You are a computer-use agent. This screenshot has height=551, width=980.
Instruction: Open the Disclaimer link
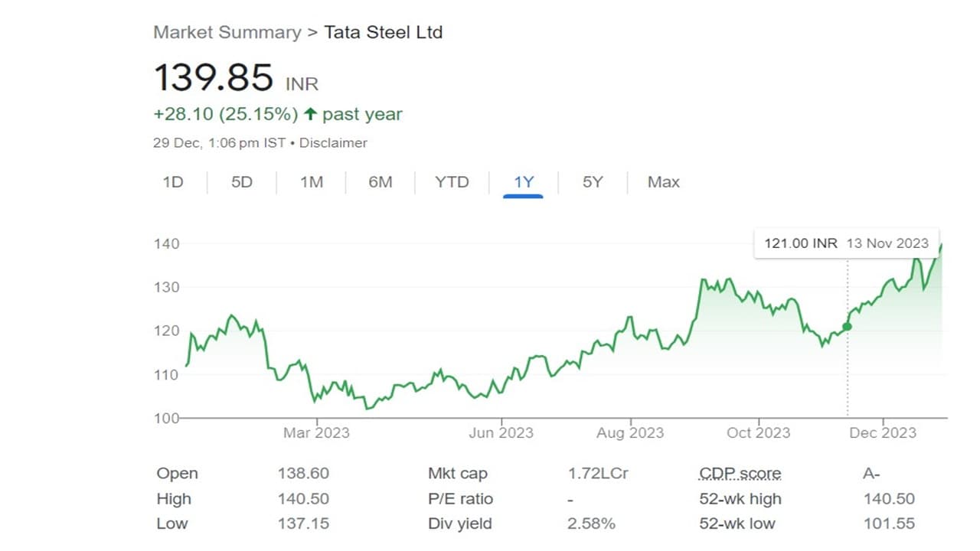click(333, 143)
